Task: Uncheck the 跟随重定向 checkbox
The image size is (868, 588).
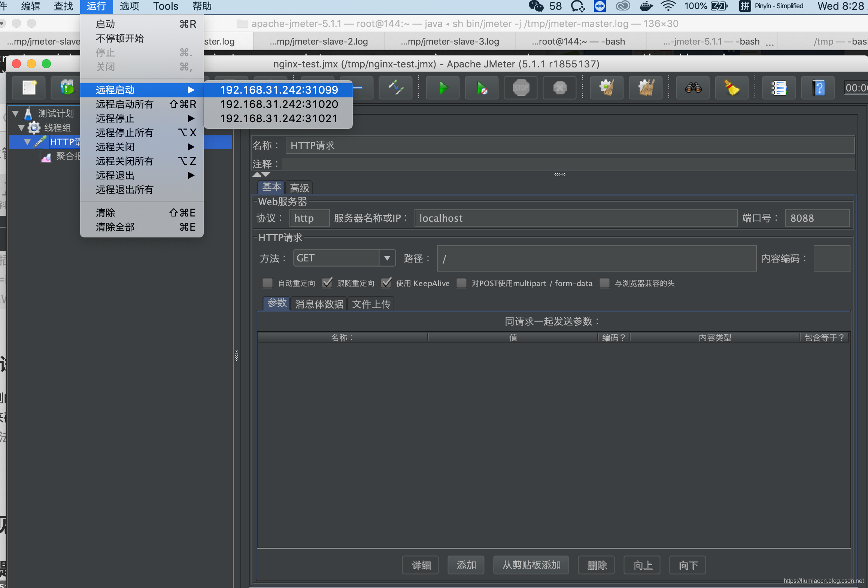Action: point(327,283)
